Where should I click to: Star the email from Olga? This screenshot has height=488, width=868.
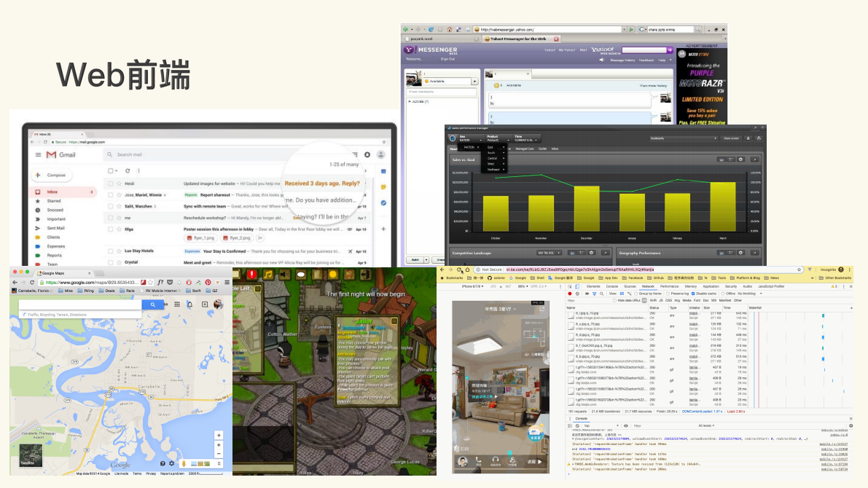tap(119, 229)
